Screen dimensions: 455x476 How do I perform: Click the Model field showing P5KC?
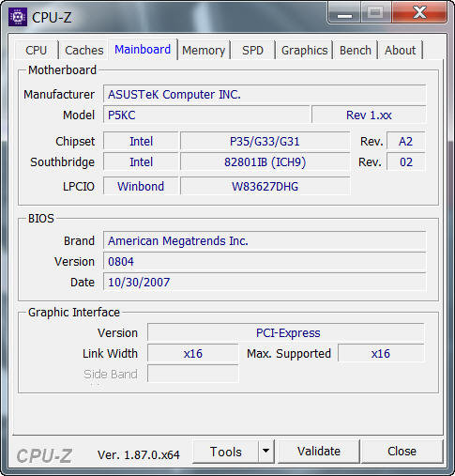pos(206,115)
